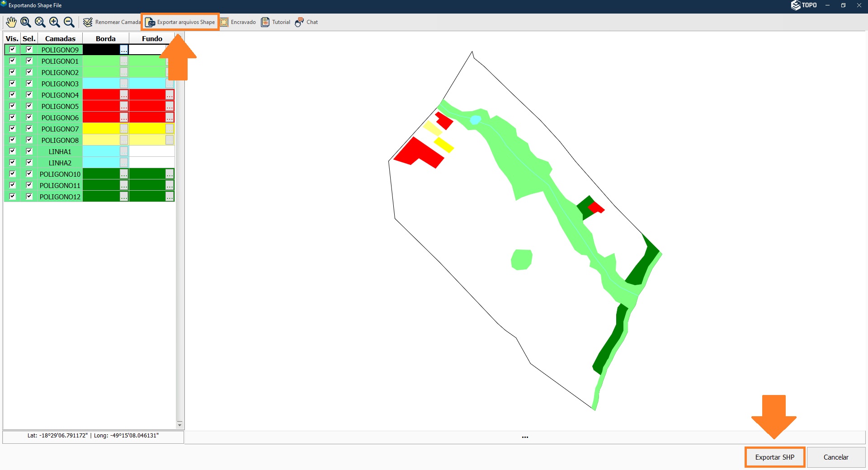Open Renomear Camada tool
Image resolution: width=868 pixels, height=470 pixels.
tap(112, 22)
